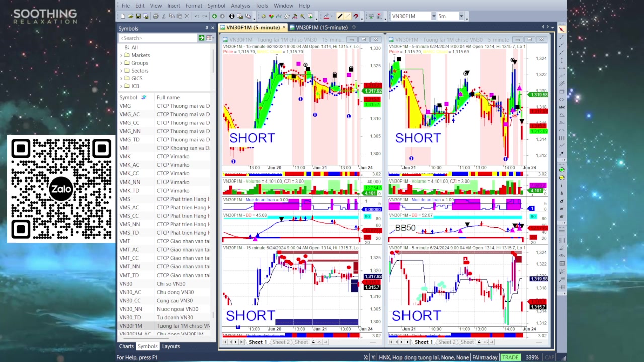
Task: Open the Tools menu
Action: point(262,6)
